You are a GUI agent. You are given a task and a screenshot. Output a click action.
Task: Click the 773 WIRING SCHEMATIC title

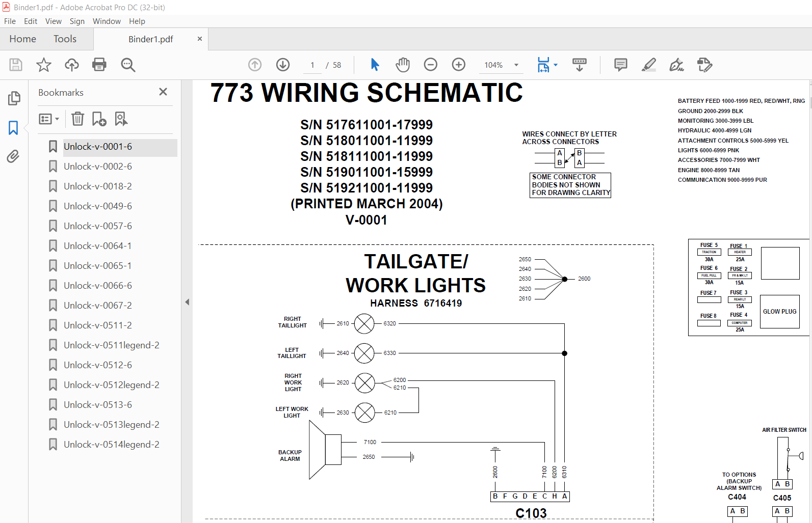tap(366, 93)
